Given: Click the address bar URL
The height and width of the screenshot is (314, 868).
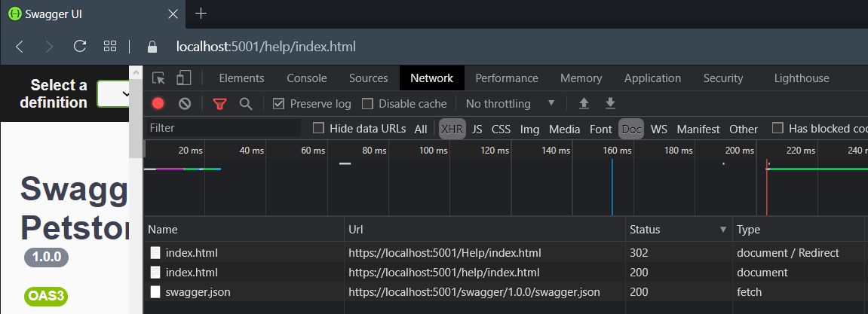Looking at the screenshot, I should (x=265, y=47).
